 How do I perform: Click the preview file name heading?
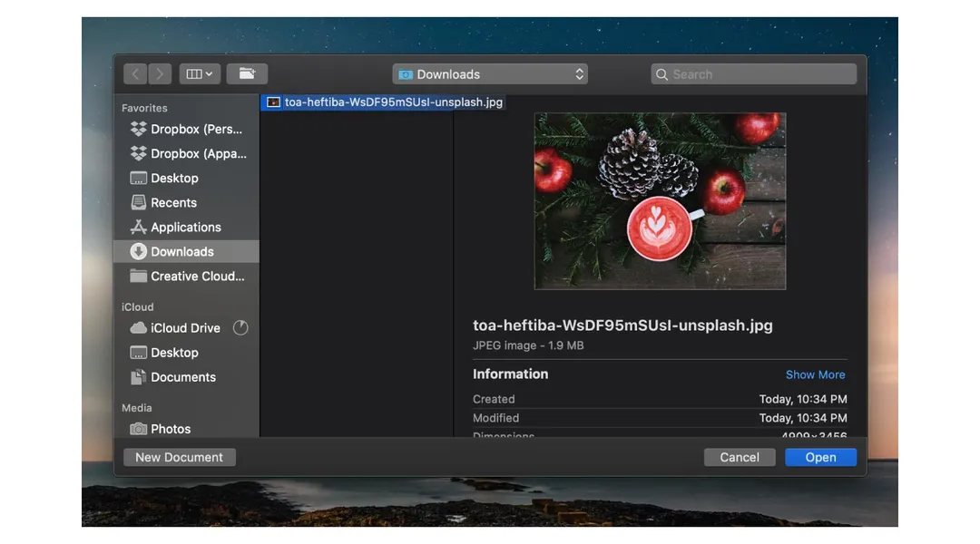(622, 325)
